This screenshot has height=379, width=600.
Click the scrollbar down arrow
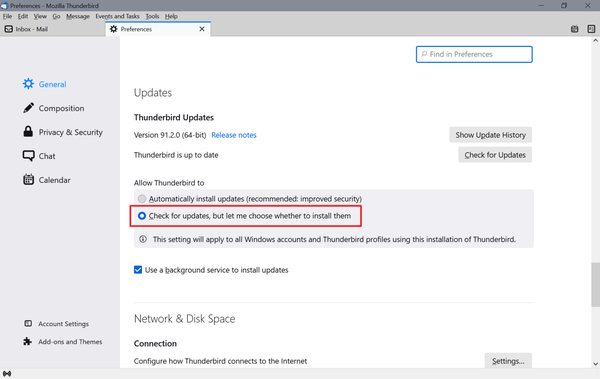point(595,364)
